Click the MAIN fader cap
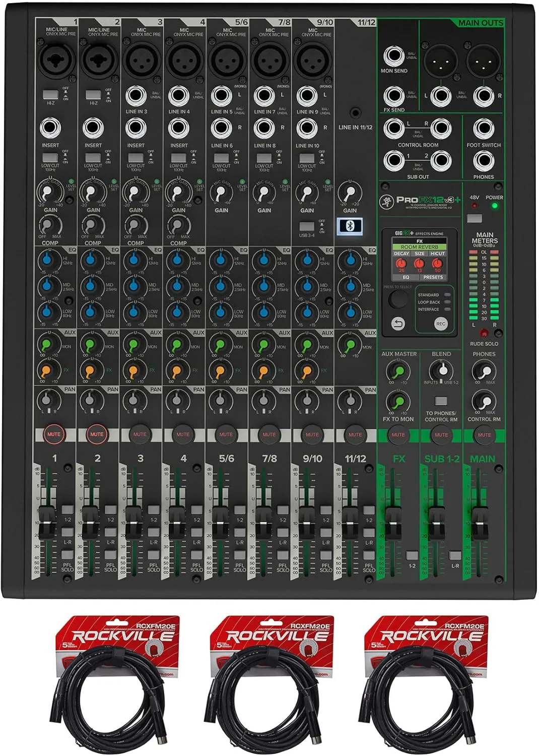This screenshot has height=756, width=539. [x=479, y=522]
